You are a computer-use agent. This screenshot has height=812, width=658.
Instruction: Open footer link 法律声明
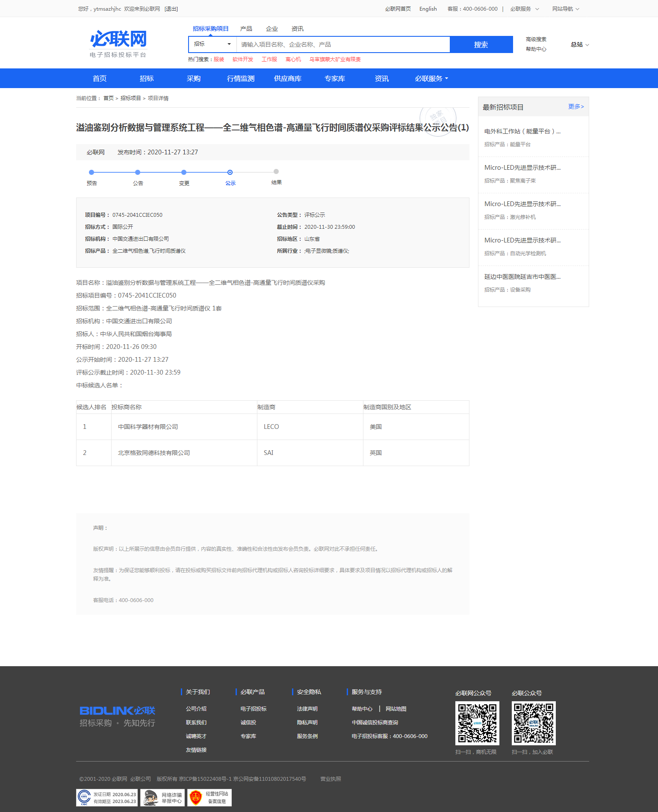pos(307,709)
